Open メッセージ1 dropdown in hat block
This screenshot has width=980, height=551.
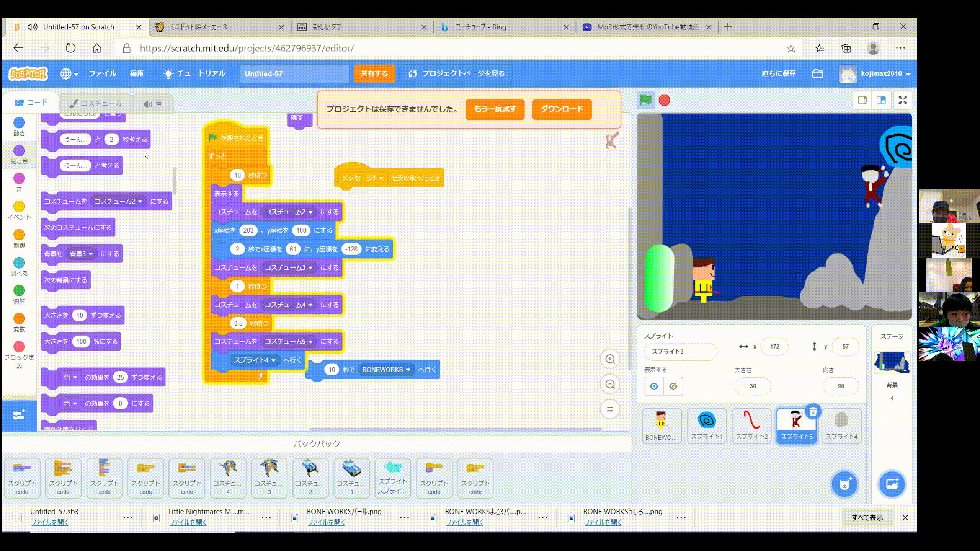(362, 178)
